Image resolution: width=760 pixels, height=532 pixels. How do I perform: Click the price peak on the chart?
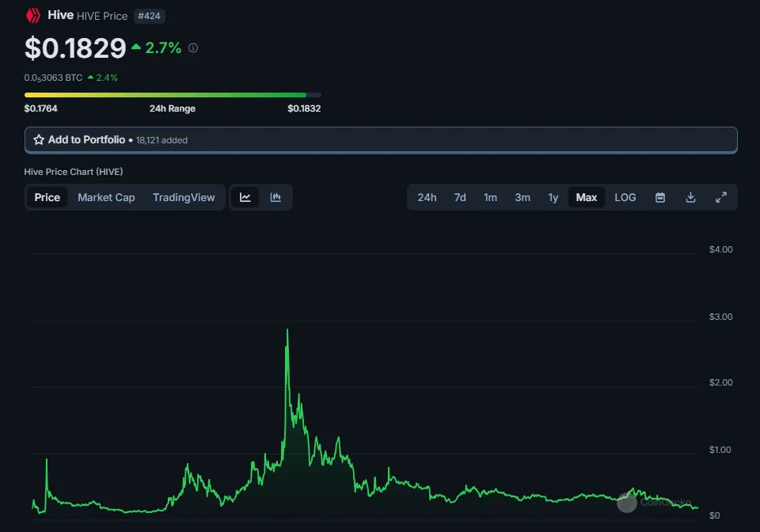point(287,330)
